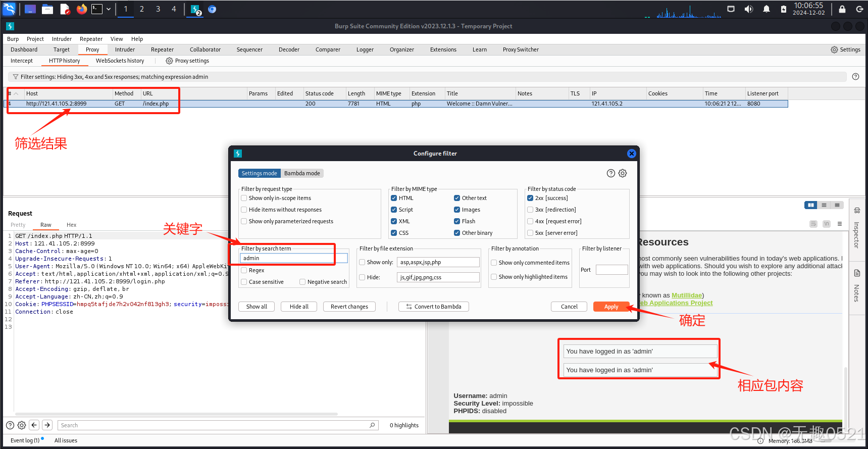Viewport: 868px width, 449px height.
Task: Enable Show only commented items
Action: 494,263
